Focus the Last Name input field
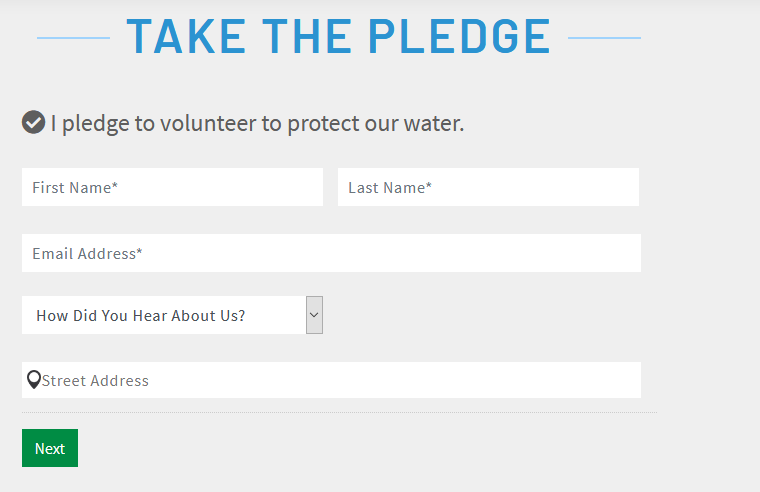Screen dimensions: 760x492 coord(489,187)
